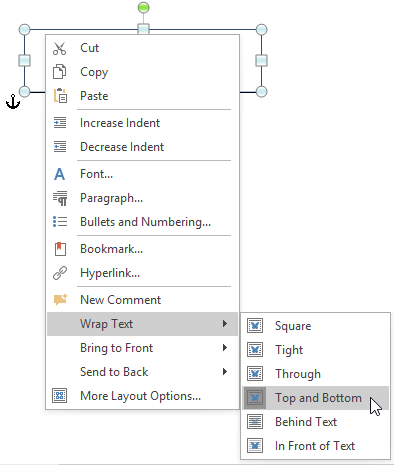Select Top and Bottom wrapping
The image size is (394, 465).
316,398
